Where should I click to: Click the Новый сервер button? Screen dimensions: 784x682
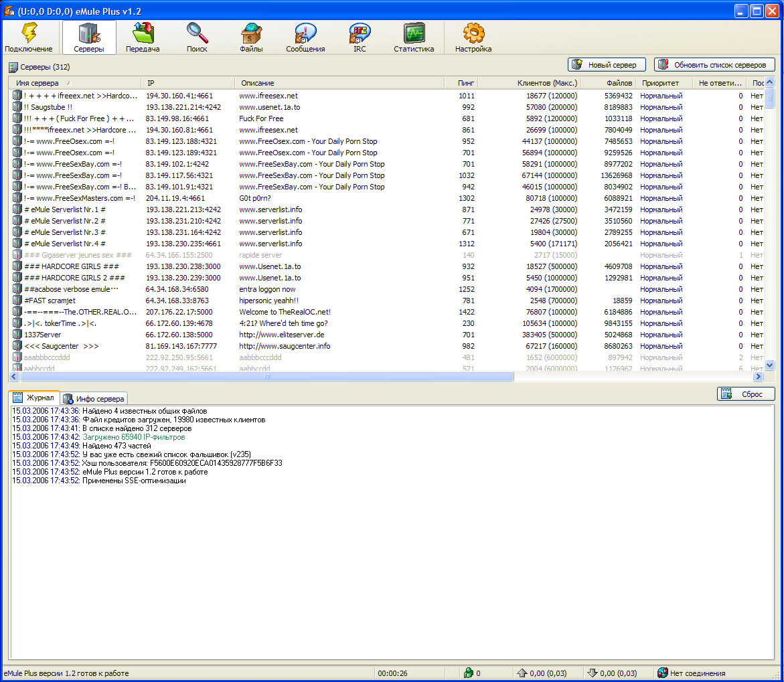[607, 64]
